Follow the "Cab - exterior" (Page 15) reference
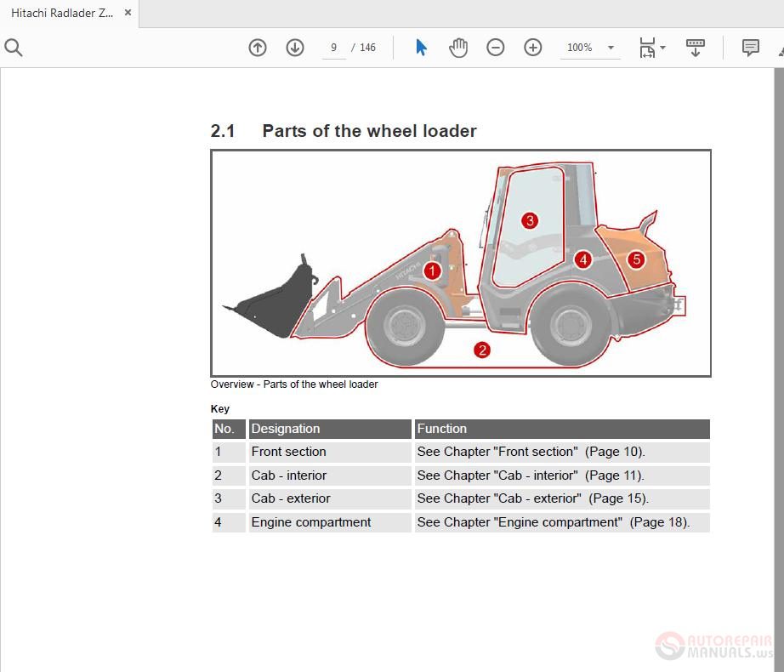This screenshot has width=784, height=672. [532, 498]
